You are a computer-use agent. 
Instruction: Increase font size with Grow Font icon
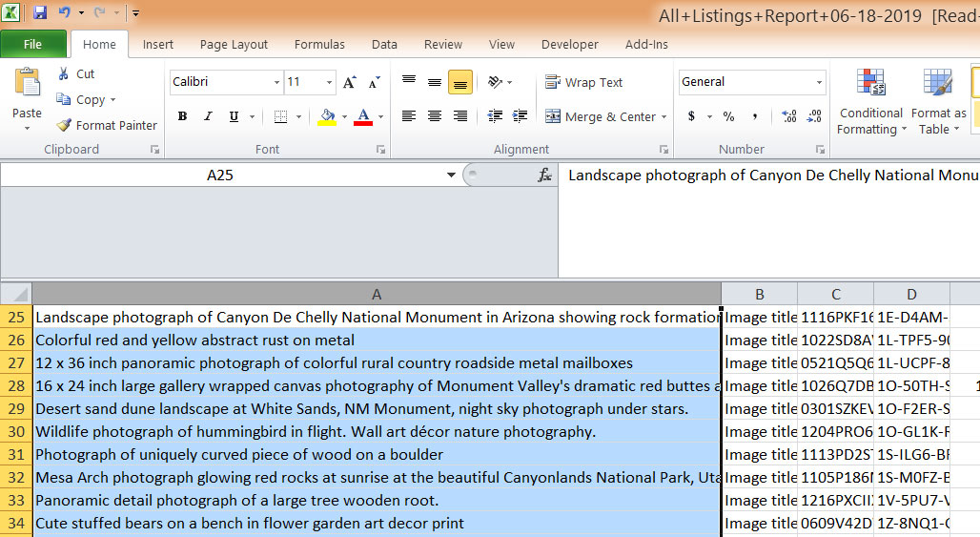[x=350, y=83]
